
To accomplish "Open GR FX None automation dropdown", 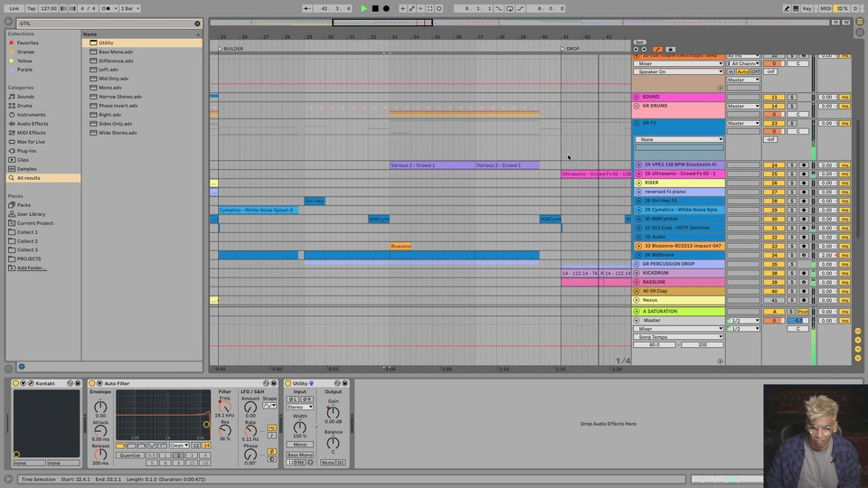I will coord(679,139).
